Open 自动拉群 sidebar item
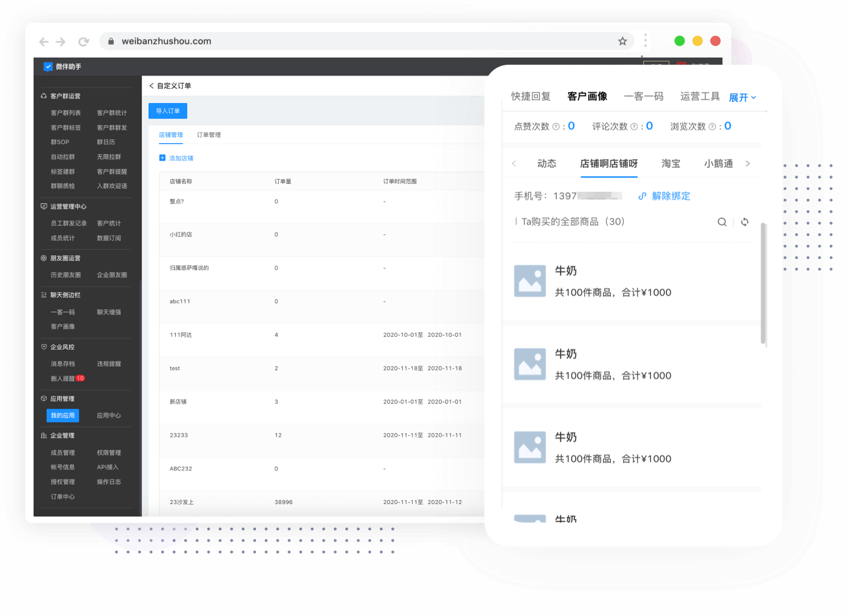This screenshot has width=850, height=616. (62, 157)
